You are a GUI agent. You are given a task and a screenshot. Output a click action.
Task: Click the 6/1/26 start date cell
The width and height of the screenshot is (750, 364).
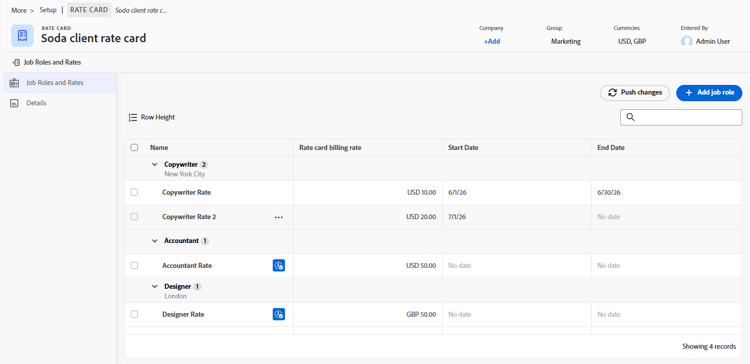click(517, 192)
